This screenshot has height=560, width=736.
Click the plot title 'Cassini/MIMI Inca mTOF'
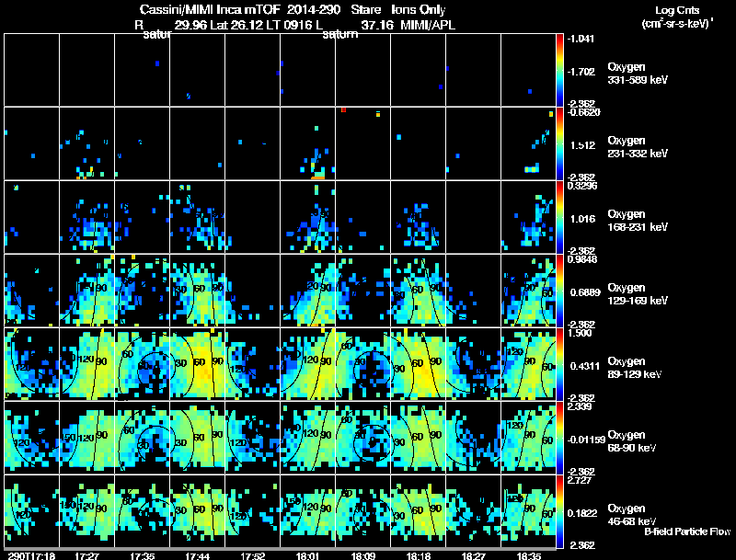tap(210, 10)
